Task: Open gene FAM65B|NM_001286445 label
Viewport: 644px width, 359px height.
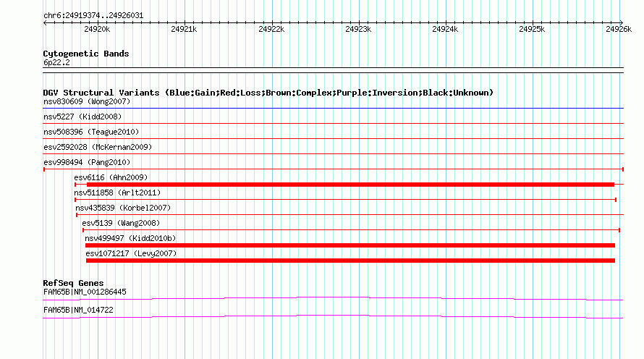Action: [x=85, y=292]
